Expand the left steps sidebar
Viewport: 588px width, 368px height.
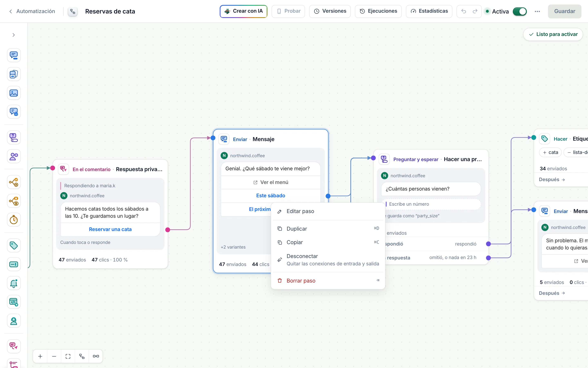14,35
